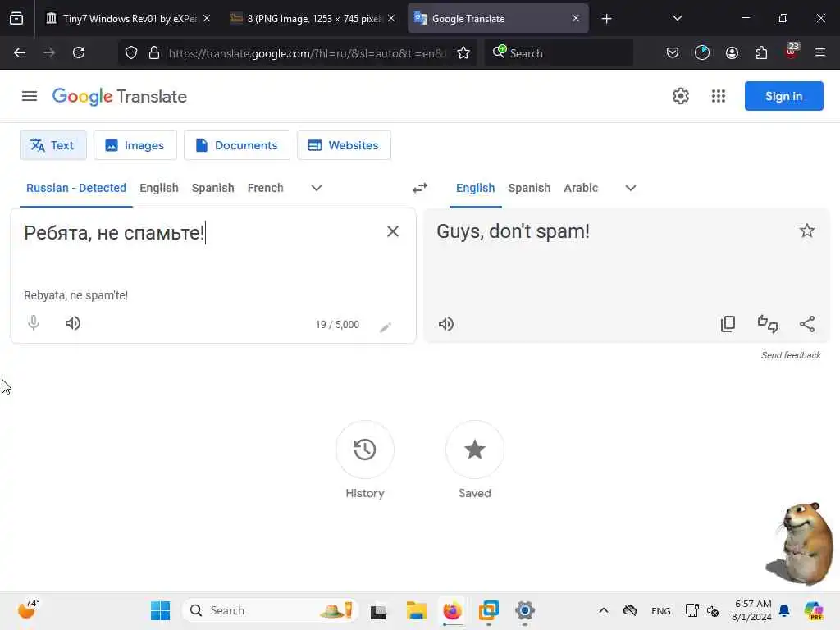840x630 pixels.
Task: Select Spanish as source language
Action: [x=212, y=188]
